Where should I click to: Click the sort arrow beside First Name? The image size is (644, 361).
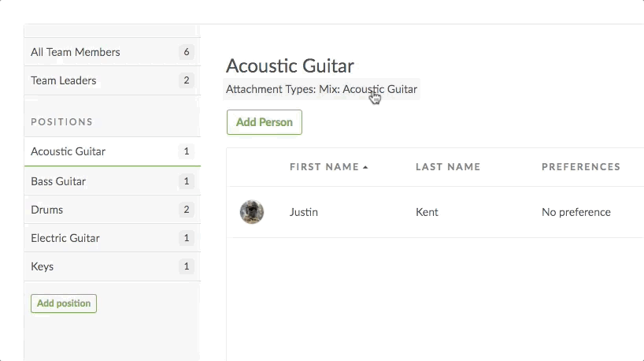pyautogui.click(x=365, y=167)
